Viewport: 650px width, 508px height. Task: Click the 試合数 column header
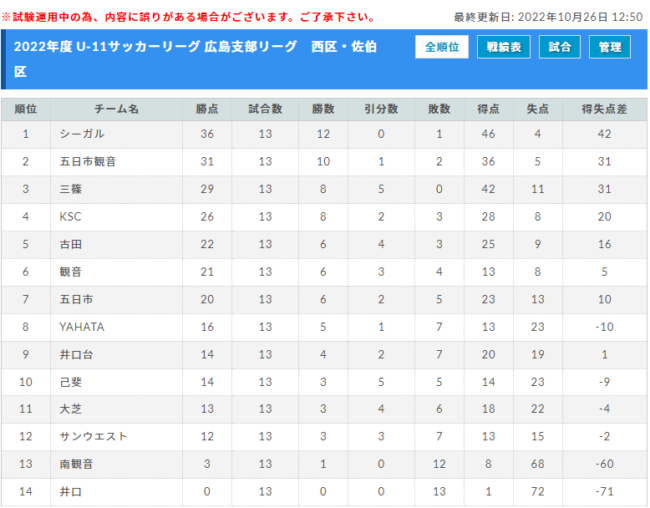265,109
